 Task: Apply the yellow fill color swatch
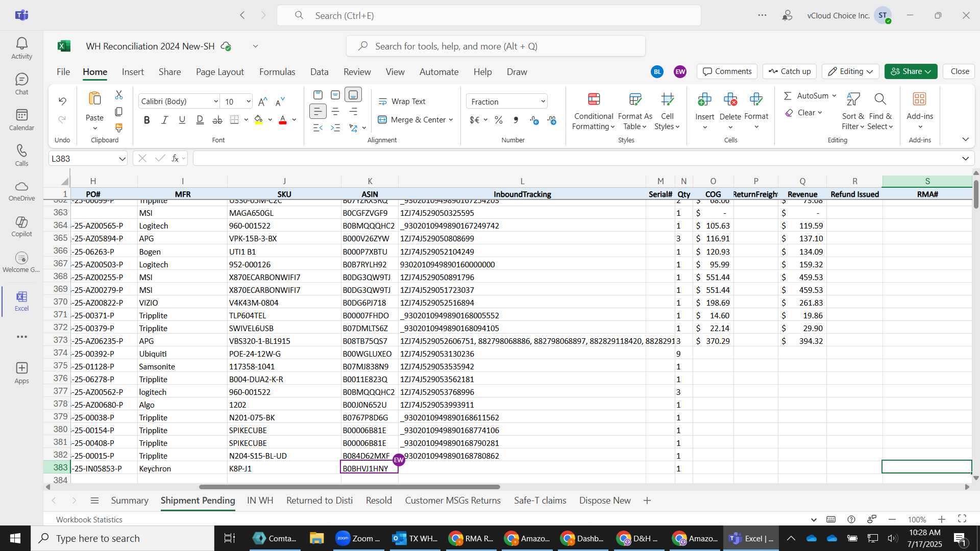259,120
